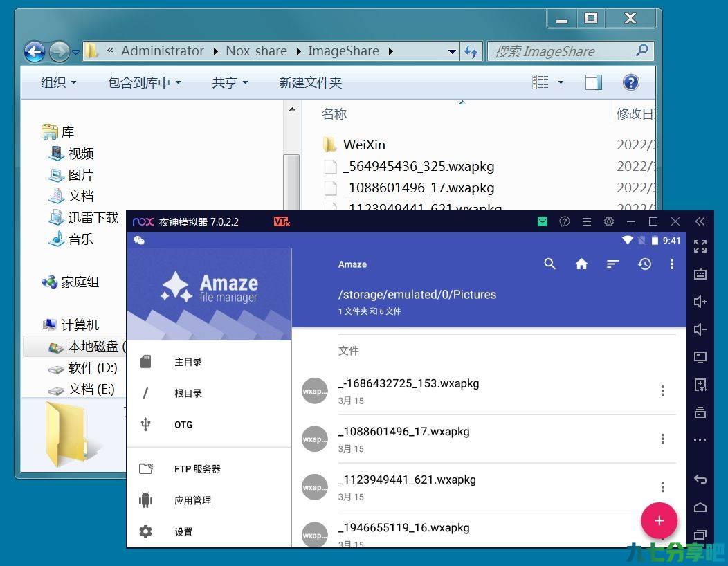Collapse Nox sidebar with double arrow

(x=700, y=221)
